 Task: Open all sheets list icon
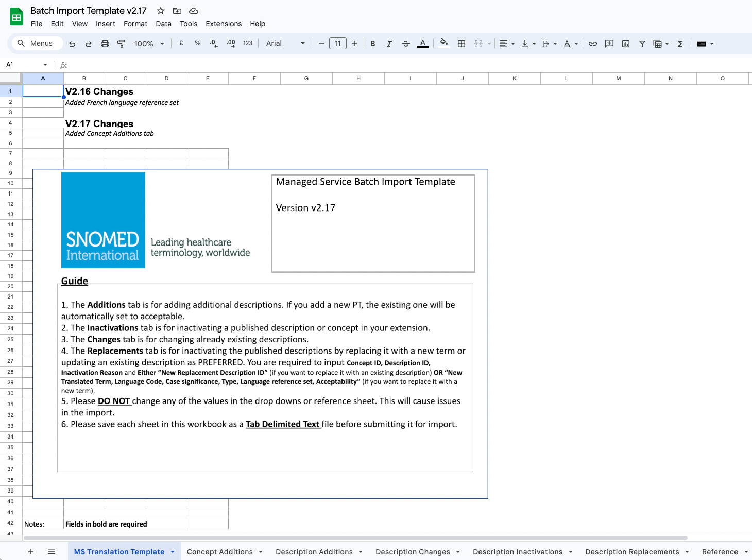[52, 552]
